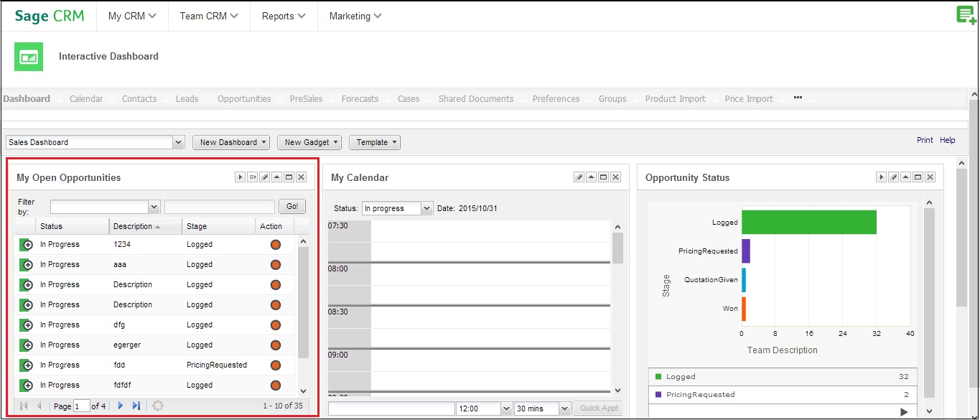Open the opportunity icon for row aaa

click(26, 265)
